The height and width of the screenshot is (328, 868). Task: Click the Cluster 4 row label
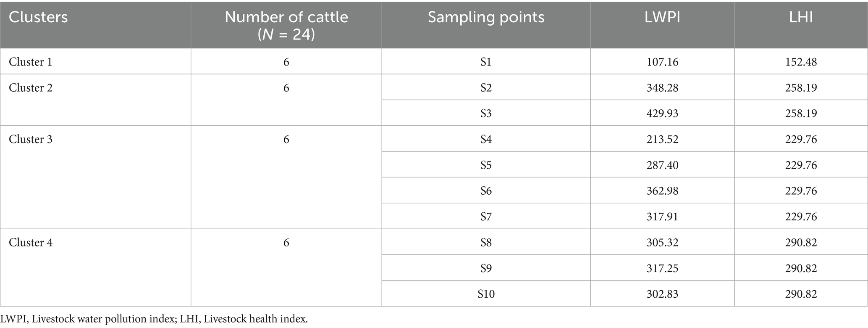tap(31, 243)
